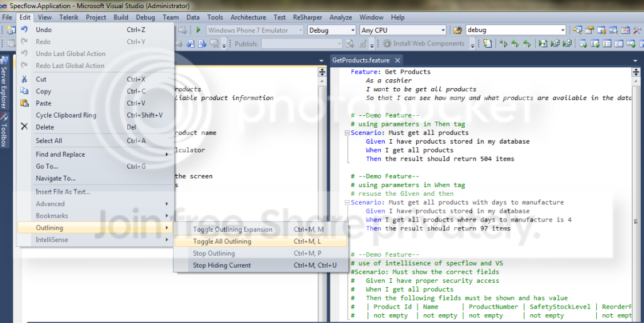Open the Bookmarks submenu
Screen dimensions: 644x323
96,215
